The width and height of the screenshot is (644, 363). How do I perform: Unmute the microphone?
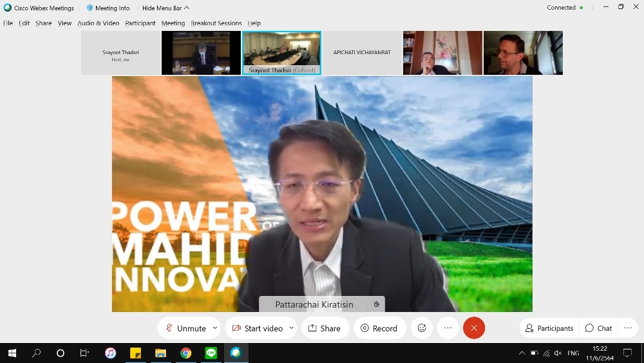185,328
